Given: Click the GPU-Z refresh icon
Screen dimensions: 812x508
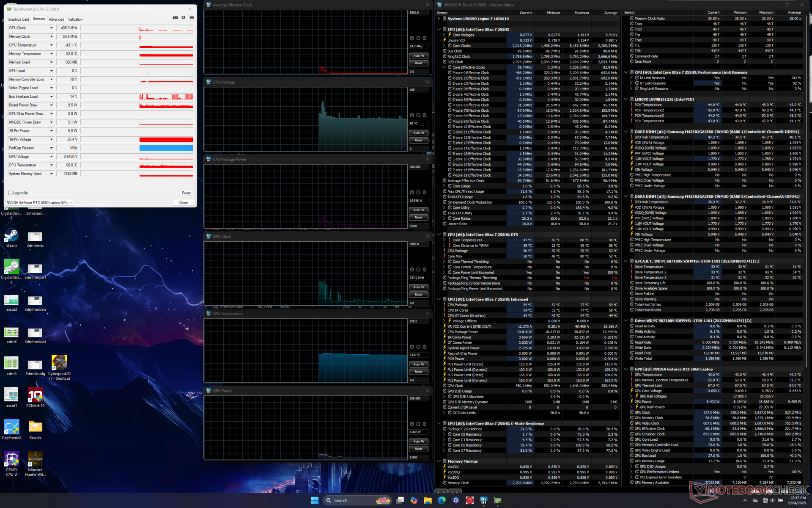Looking at the screenshot, I should click(x=184, y=18).
